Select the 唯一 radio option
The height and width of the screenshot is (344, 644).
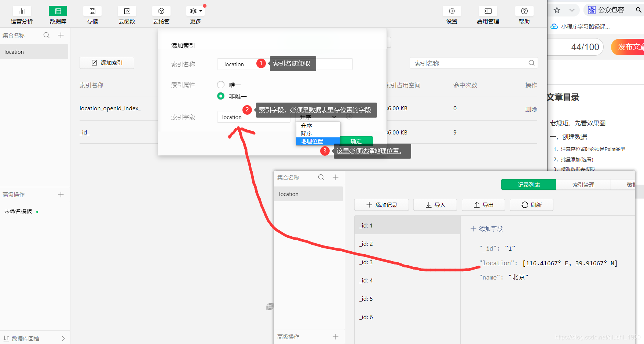pos(221,85)
